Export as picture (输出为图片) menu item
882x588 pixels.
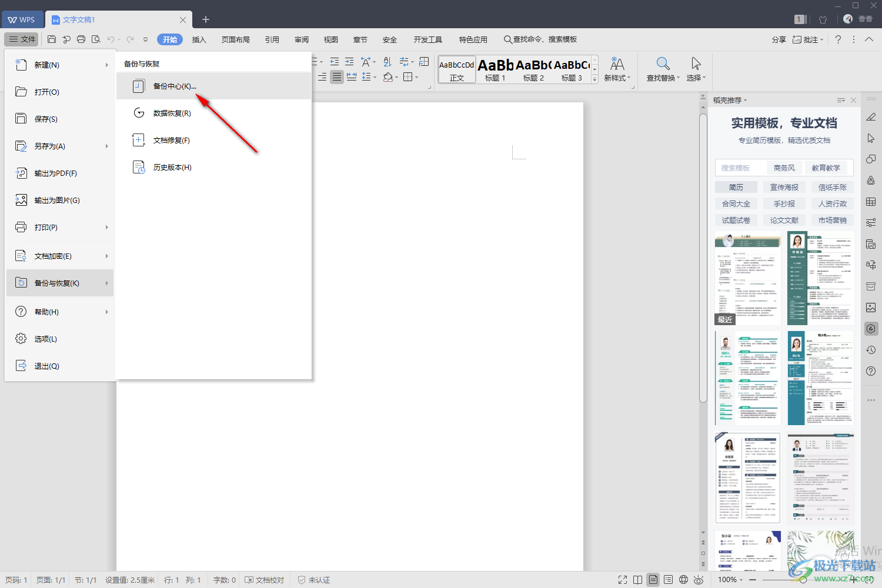click(x=59, y=200)
